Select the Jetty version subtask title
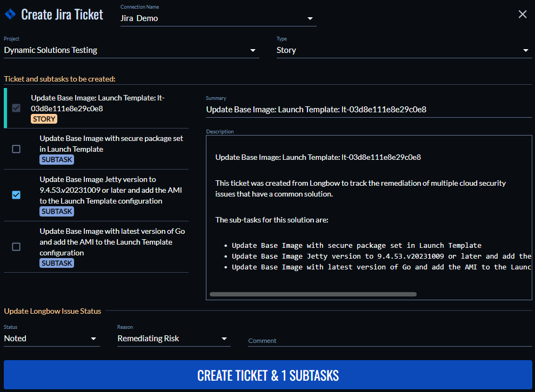Screen dimensions: 535x392 tap(111, 190)
